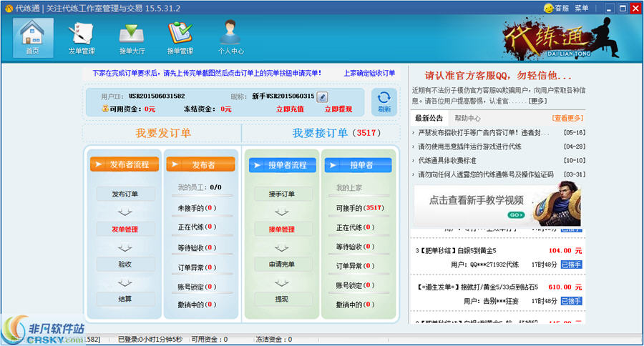Click 我的员工: 0/0 entry
This screenshot has width=644, height=346.
point(200,187)
